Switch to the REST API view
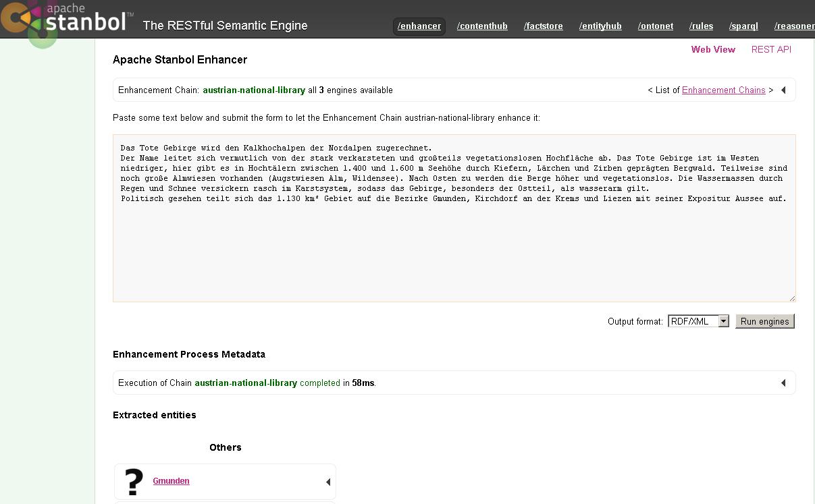815x504 pixels. coord(771,49)
